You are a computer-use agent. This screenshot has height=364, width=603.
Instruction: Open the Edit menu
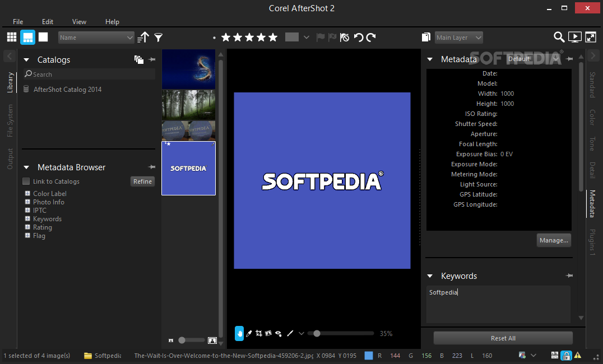[x=48, y=21]
